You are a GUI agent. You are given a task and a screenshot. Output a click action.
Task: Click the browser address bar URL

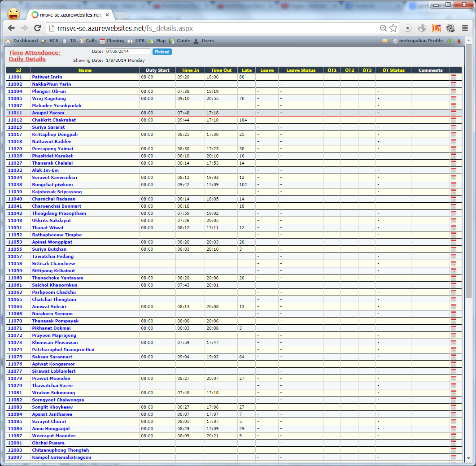click(x=125, y=28)
